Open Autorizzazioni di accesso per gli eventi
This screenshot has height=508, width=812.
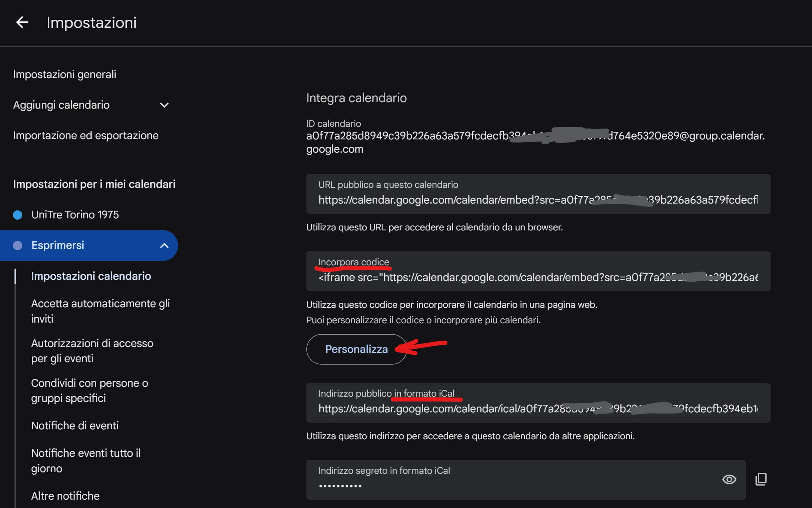(x=92, y=351)
